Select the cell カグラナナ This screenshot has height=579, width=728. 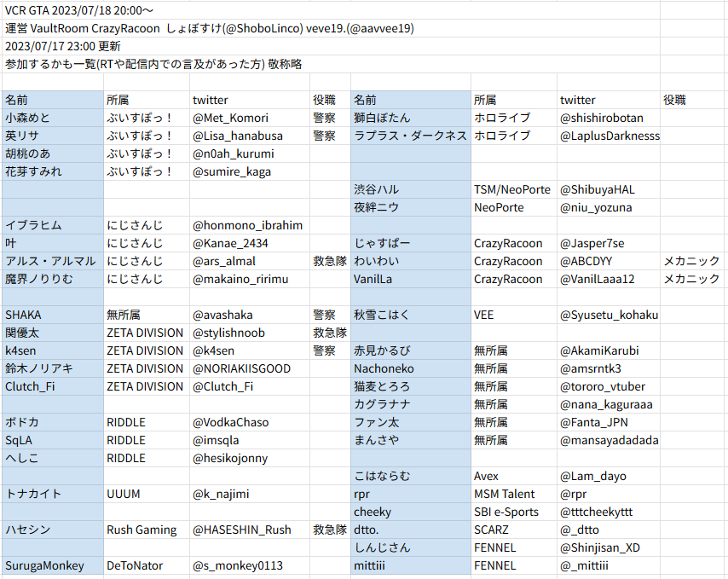coord(411,404)
